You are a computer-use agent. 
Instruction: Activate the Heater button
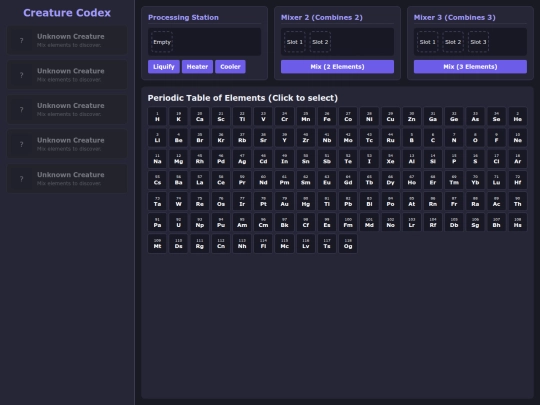click(x=197, y=66)
